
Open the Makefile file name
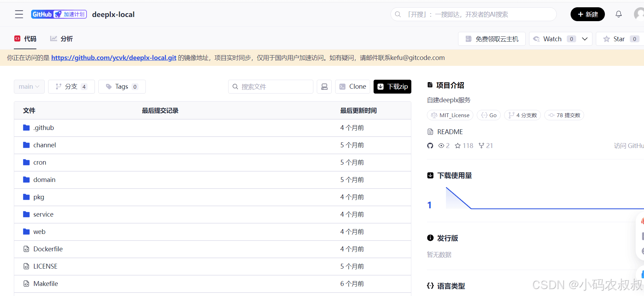coord(46,284)
